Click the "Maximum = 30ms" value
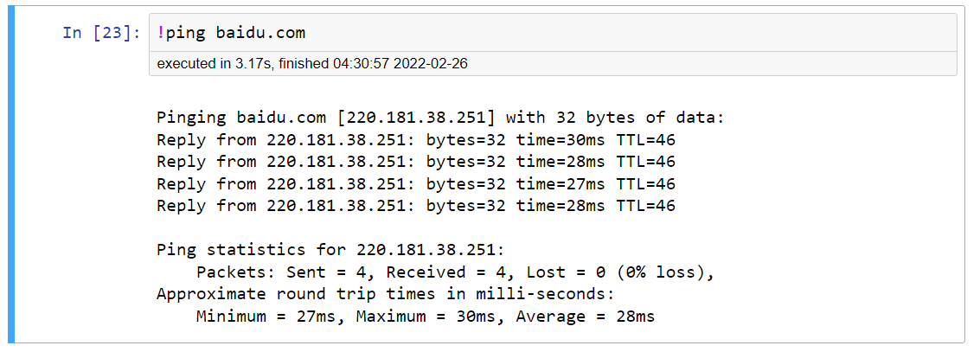 pos(426,317)
